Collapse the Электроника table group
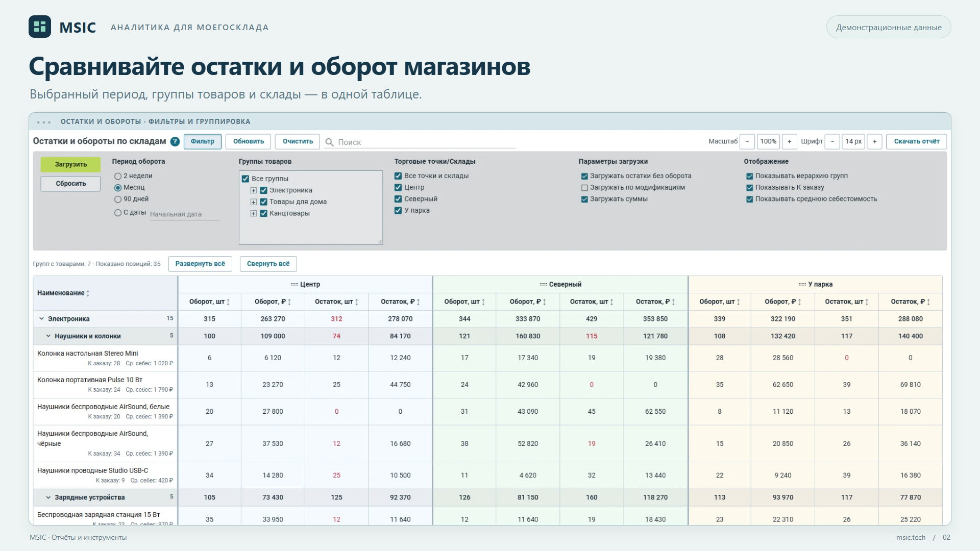 pyautogui.click(x=42, y=319)
